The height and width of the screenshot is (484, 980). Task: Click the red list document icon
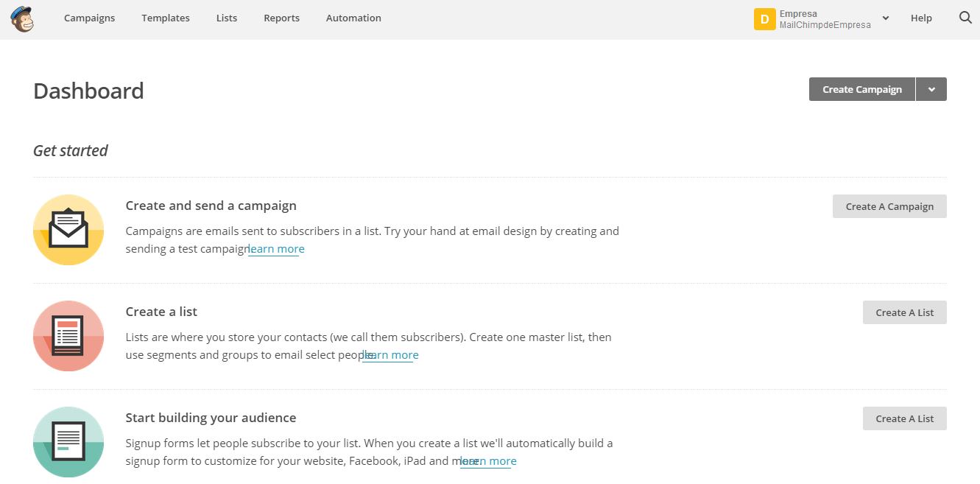click(68, 336)
